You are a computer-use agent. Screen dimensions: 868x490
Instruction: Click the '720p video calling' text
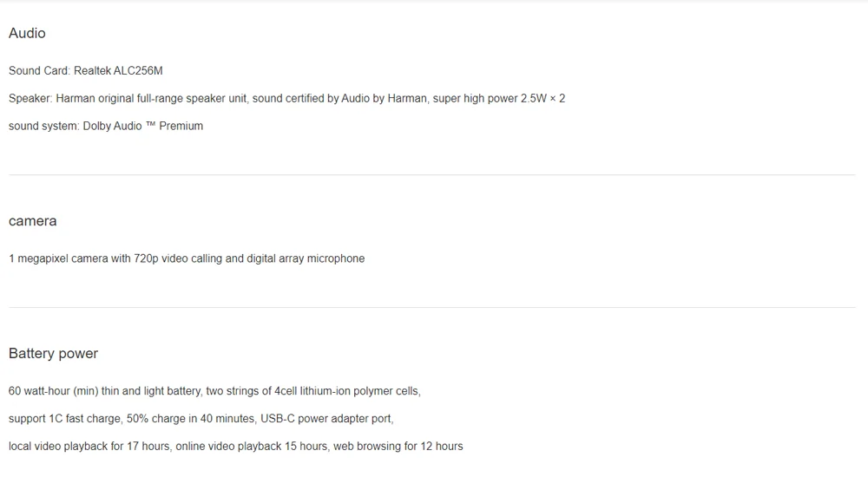click(178, 258)
